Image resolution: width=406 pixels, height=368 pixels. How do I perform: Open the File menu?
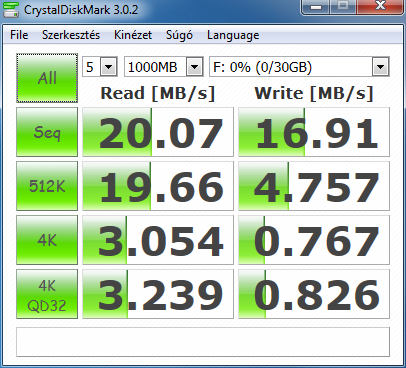pyautogui.click(x=19, y=35)
